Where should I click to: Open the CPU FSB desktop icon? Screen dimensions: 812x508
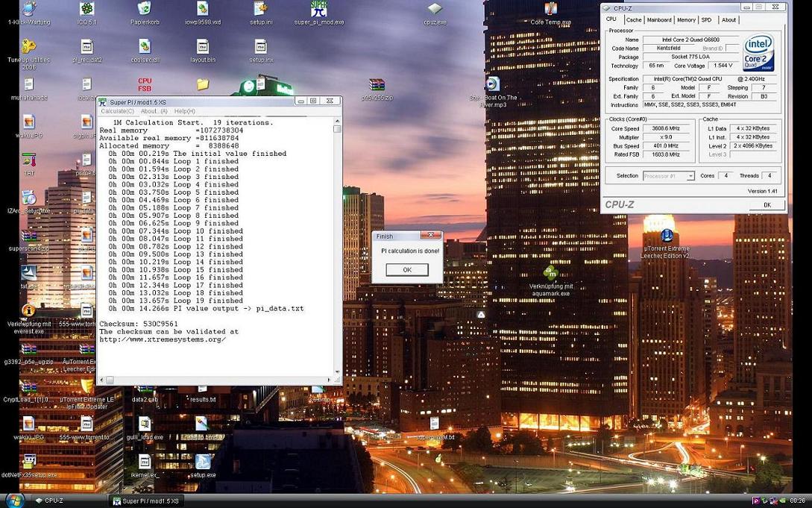(x=145, y=84)
